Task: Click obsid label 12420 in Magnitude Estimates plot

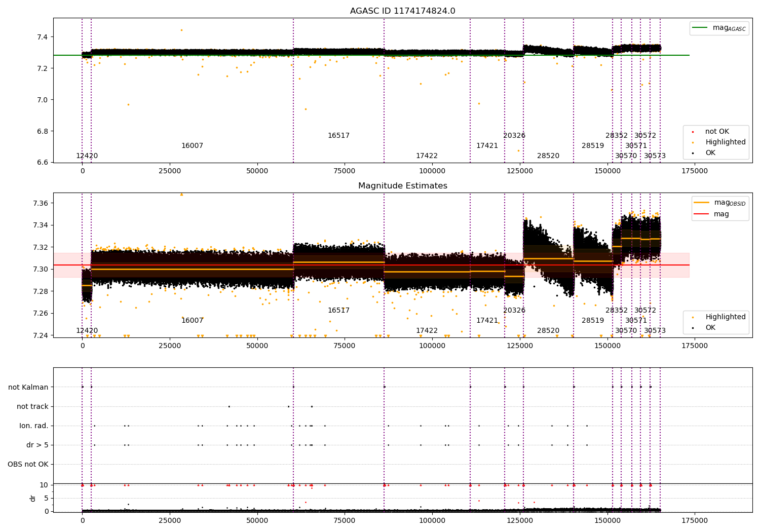Action: tap(87, 331)
